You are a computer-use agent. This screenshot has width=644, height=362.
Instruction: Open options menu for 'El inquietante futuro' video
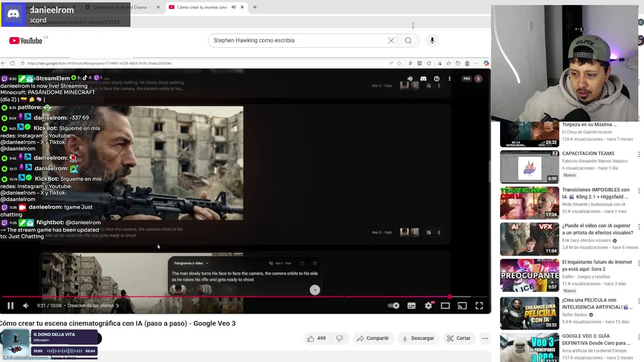click(x=639, y=263)
